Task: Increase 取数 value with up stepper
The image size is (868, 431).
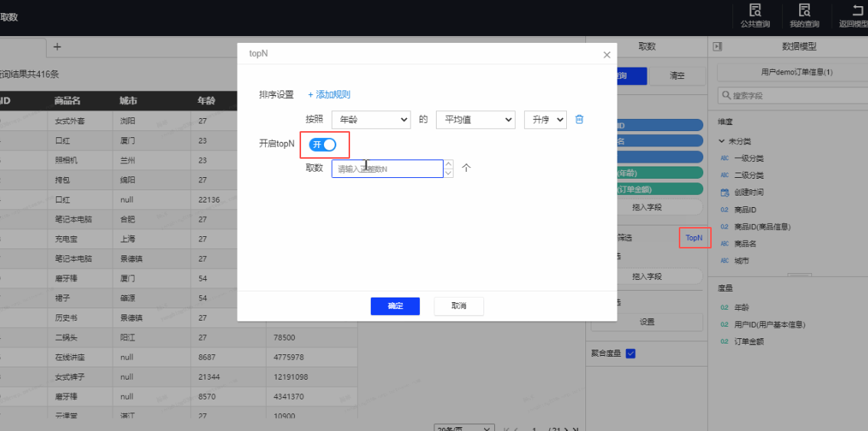Action: coord(449,164)
